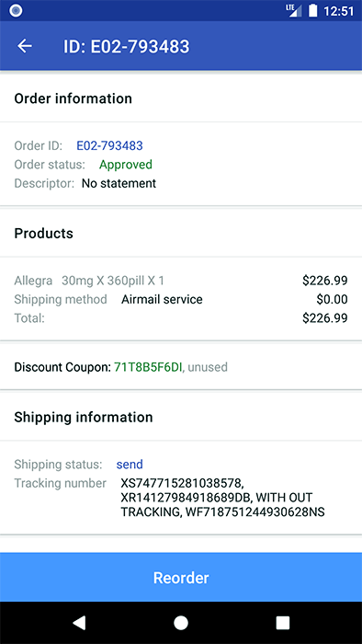Tap the Airmail service shipping method

162,299
